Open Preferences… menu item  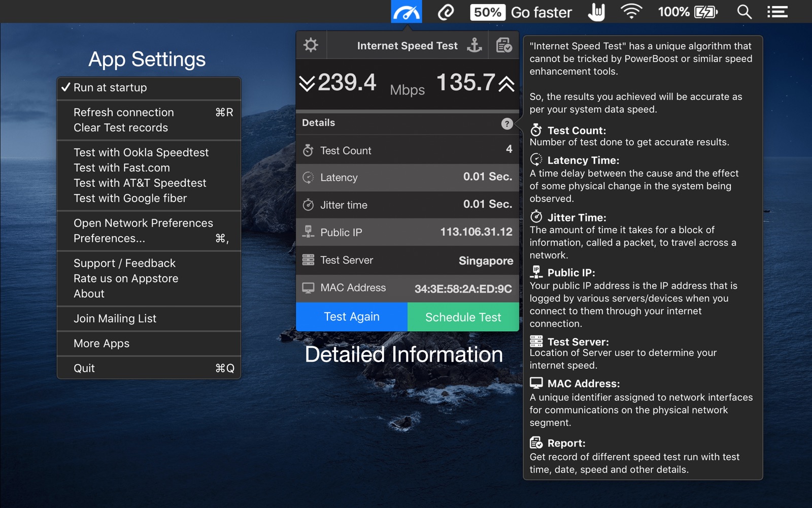149,238
